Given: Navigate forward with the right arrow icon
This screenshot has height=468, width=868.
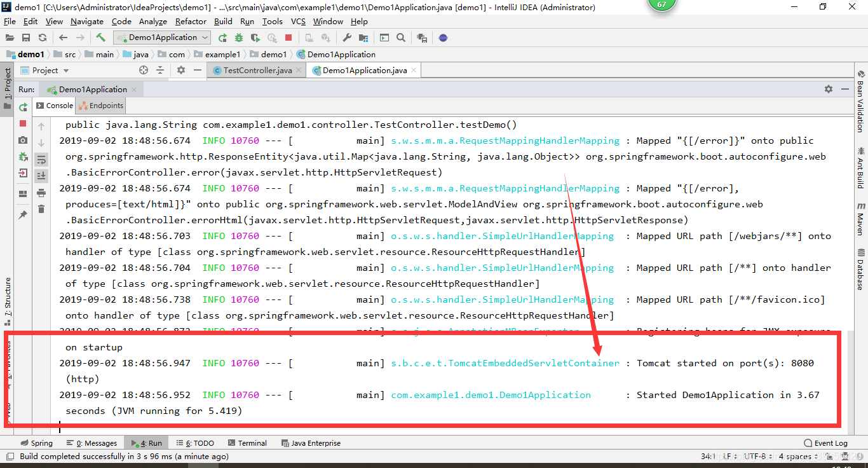Looking at the screenshot, I should click(x=80, y=38).
